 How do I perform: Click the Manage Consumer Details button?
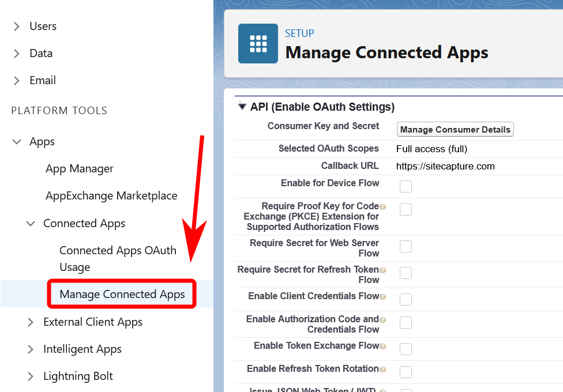coord(455,130)
